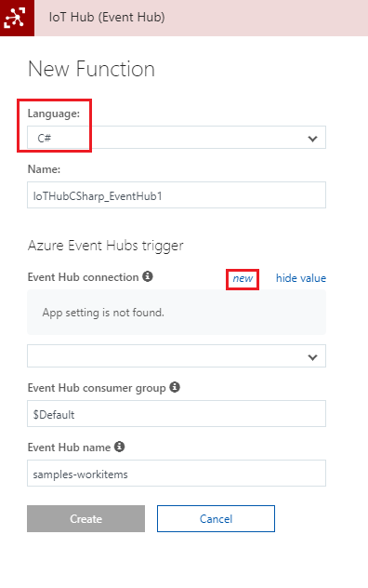Click the 'New Function' heading
Viewport: 368px width, 588px height.
91,69
